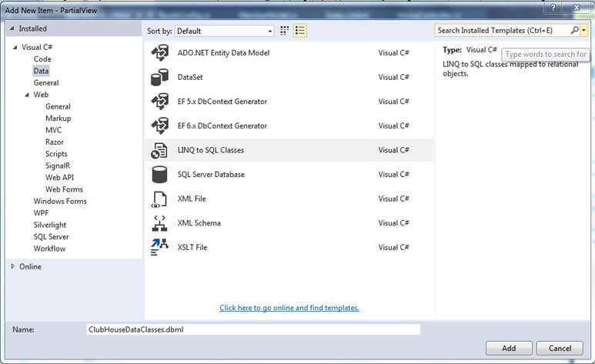Click the XML File template icon
The width and height of the screenshot is (595, 364).
(159, 199)
